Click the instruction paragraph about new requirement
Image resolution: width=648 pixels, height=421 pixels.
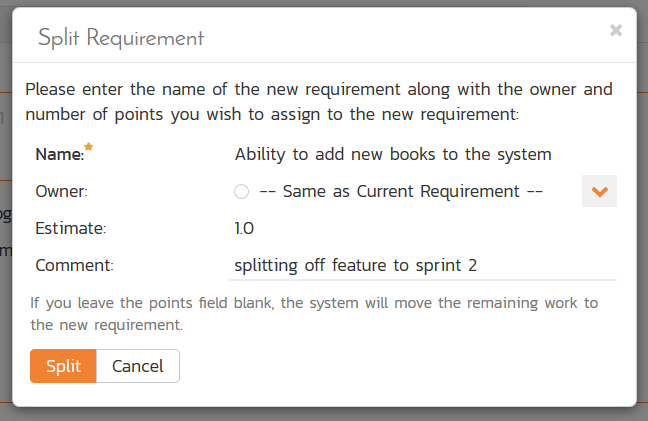318,101
